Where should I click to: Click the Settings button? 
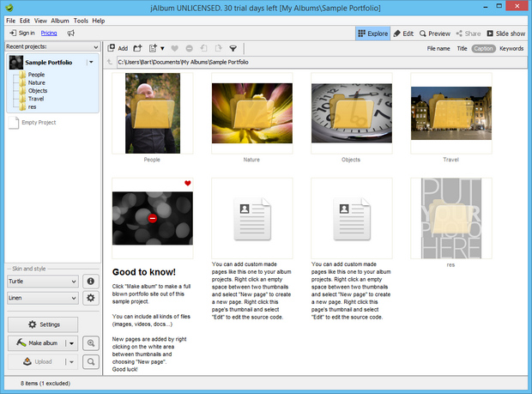point(43,324)
